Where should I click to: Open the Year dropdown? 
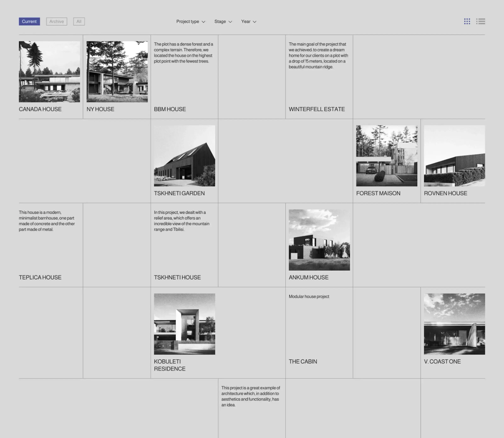click(x=249, y=22)
